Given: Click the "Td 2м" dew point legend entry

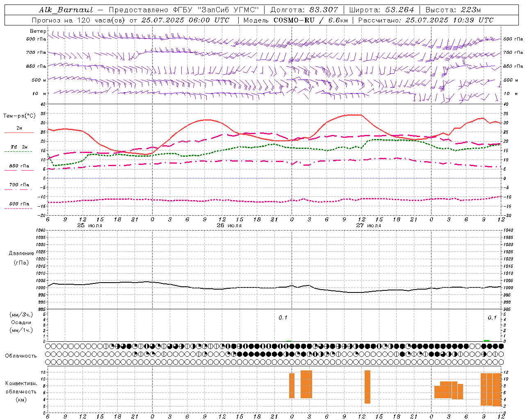Looking at the screenshot, I should coord(19,147).
